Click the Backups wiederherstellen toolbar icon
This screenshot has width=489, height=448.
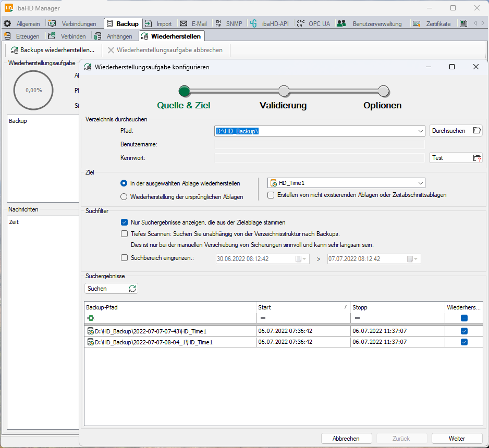[x=15, y=50]
